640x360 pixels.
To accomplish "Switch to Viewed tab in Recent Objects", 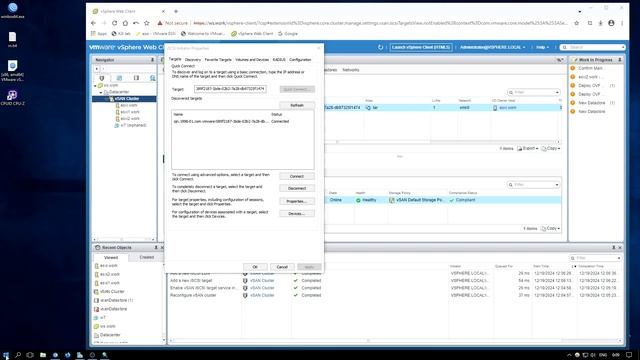I will 111,258.
